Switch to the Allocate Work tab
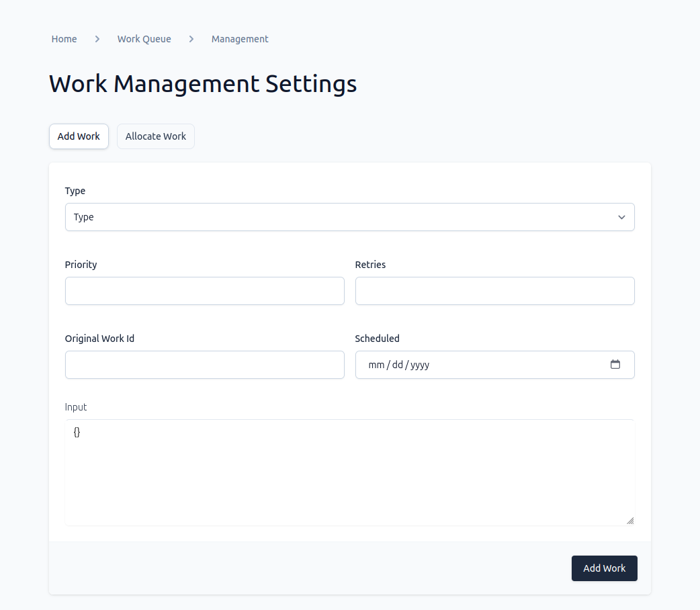 pos(155,136)
